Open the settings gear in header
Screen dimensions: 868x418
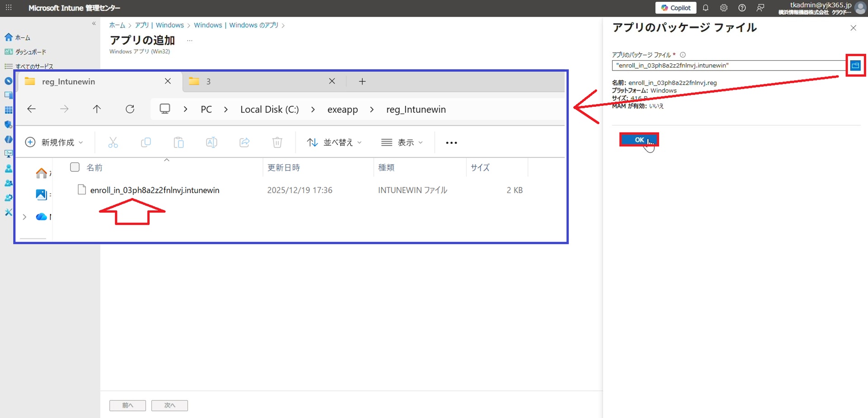[723, 8]
